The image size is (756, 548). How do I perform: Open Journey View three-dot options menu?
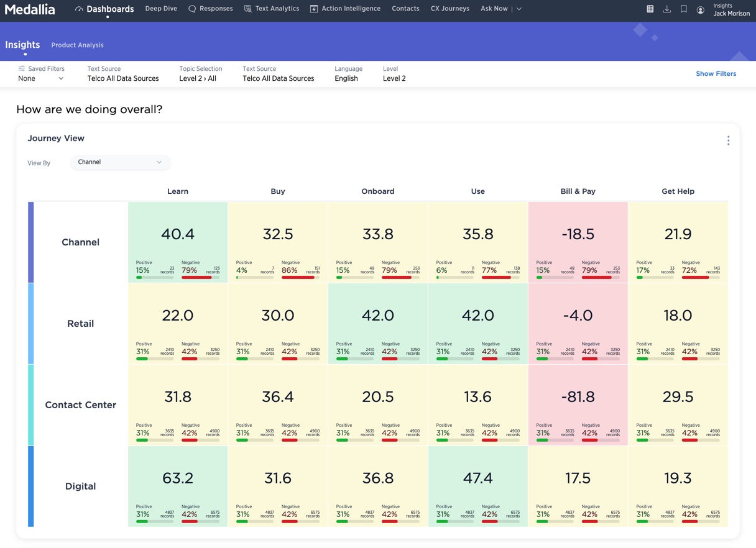click(728, 140)
